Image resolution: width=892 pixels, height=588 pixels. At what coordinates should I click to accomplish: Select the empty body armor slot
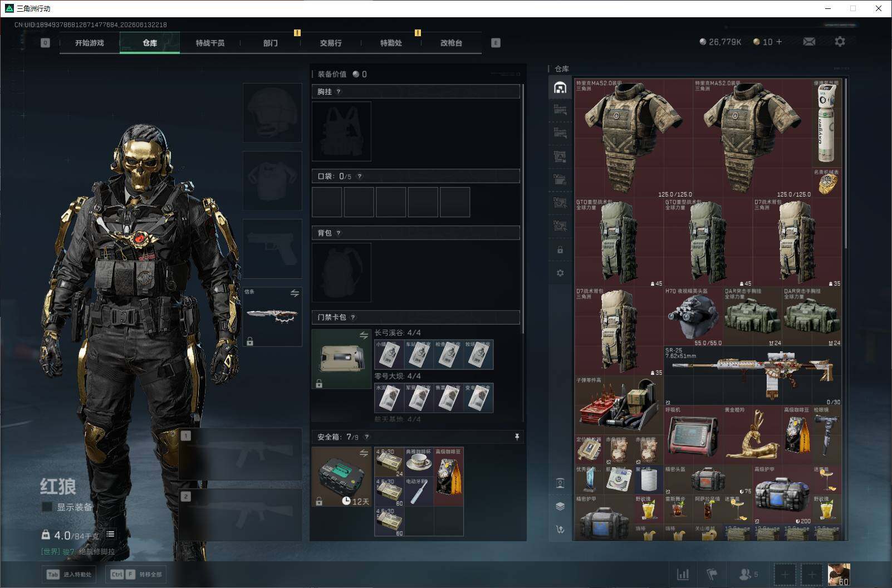pyautogui.click(x=272, y=181)
